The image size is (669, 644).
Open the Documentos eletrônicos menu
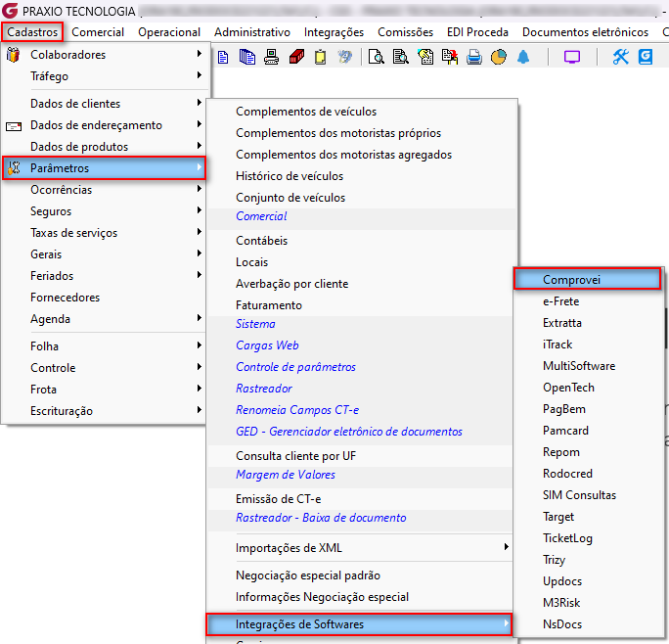585,32
